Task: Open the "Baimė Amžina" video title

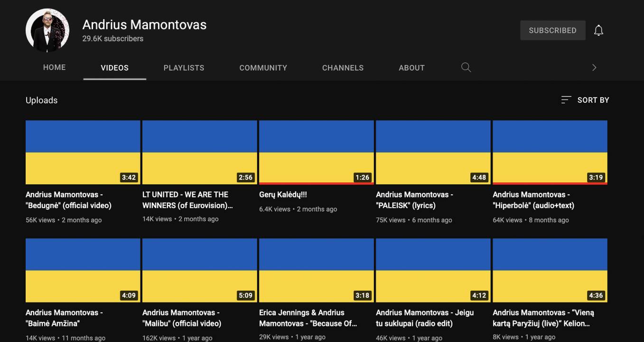Action: 64,318
